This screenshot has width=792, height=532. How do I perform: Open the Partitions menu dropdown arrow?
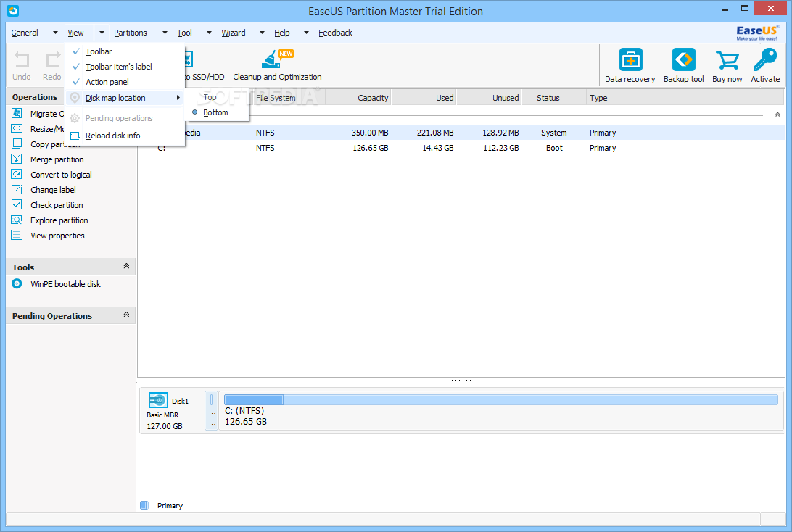tap(165, 33)
